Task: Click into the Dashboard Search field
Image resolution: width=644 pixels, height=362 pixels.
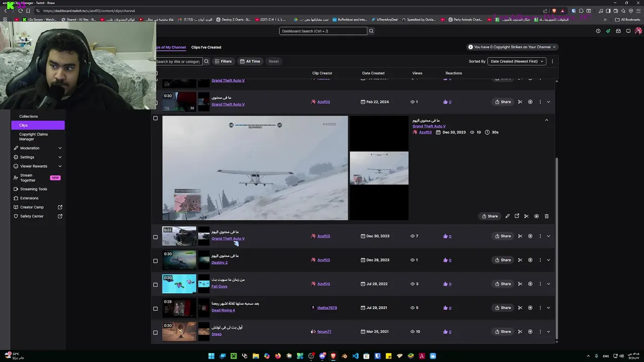Action: [323, 31]
